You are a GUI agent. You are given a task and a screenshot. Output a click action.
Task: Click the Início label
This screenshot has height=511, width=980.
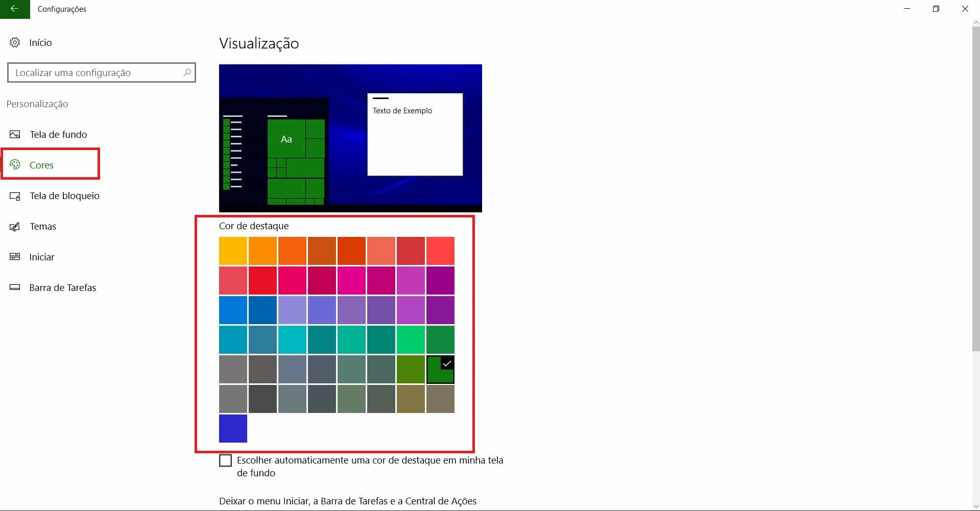pyautogui.click(x=40, y=42)
